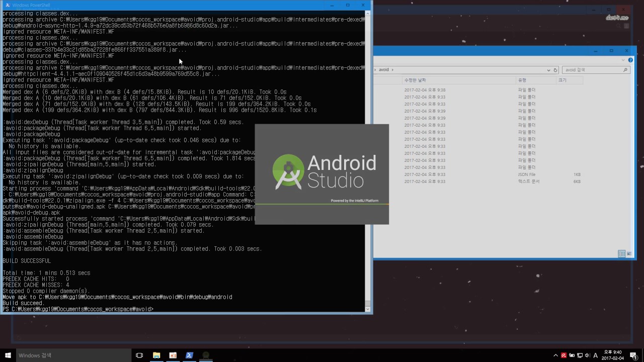The image size is (644, 362).
Task: Open Task View on the taskbar
Action: (139, 355)
